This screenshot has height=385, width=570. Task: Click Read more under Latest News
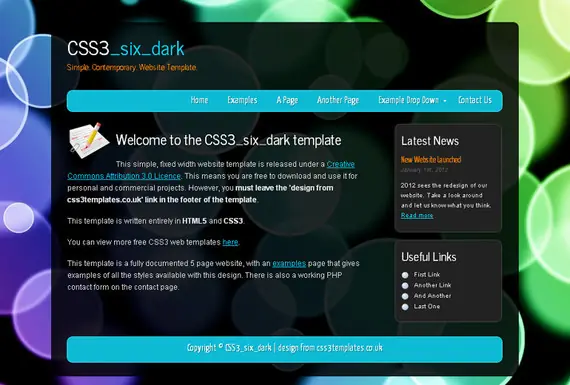coord(417,216)
